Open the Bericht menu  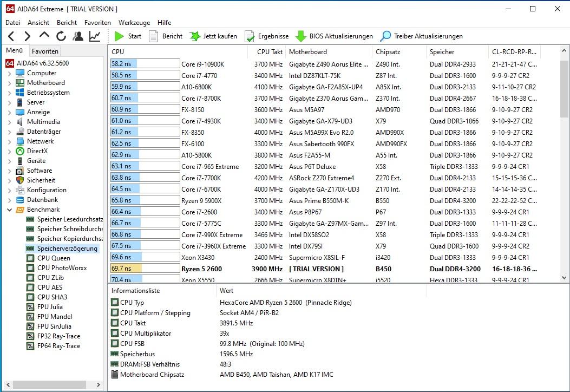pos(67,23)
